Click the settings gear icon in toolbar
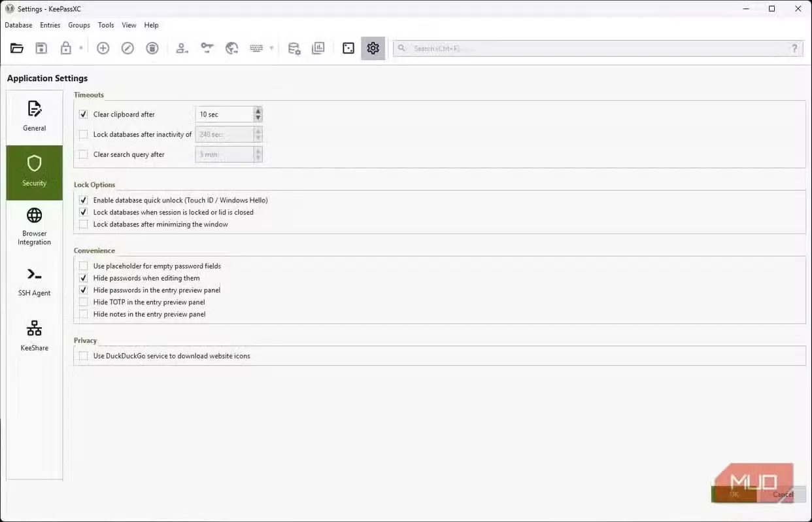 [373, 48]
